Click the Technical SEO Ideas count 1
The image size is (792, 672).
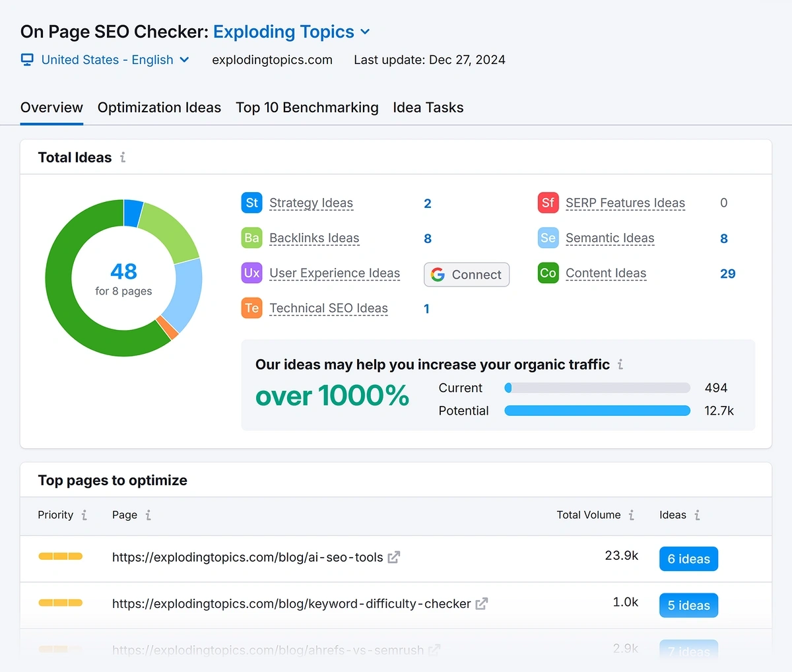point(426,308)
